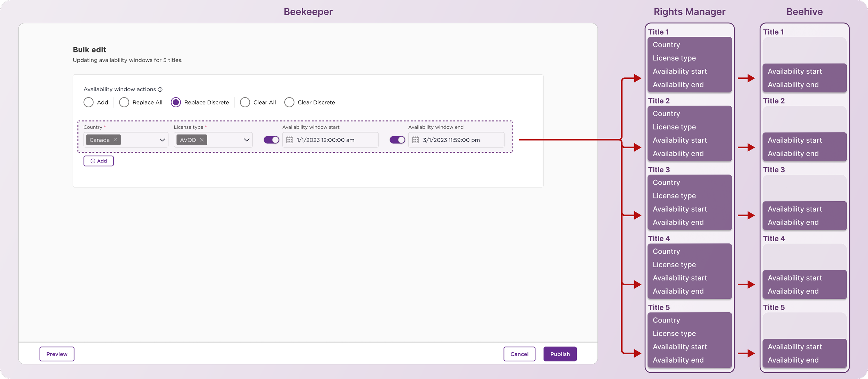Click the Add row button with plus icon
The image size is (868, 379).
point(99,161)
